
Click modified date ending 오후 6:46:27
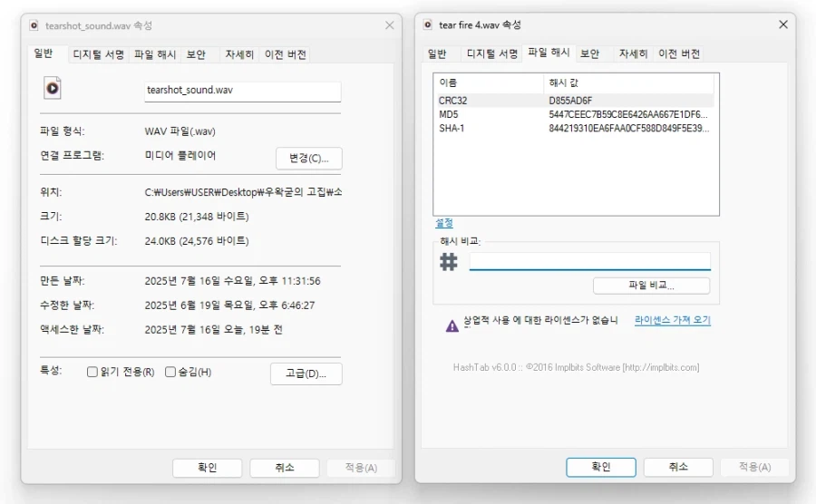click(x=229, y=305)
